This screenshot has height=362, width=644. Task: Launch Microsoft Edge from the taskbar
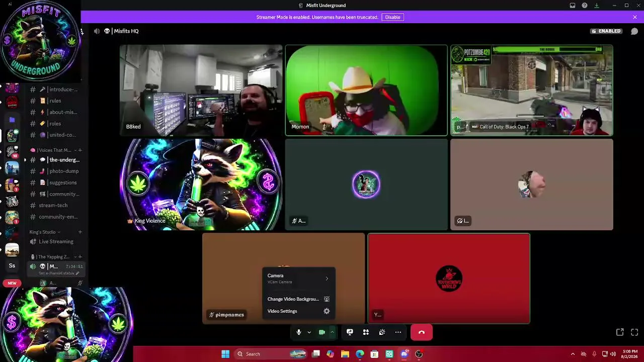point(360,354)
